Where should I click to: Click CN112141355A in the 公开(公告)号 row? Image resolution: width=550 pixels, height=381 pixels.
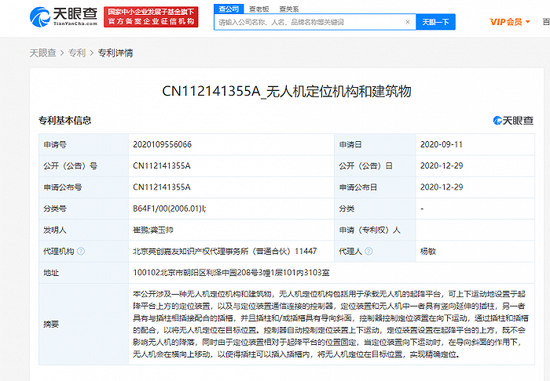(x=162, y=166)
